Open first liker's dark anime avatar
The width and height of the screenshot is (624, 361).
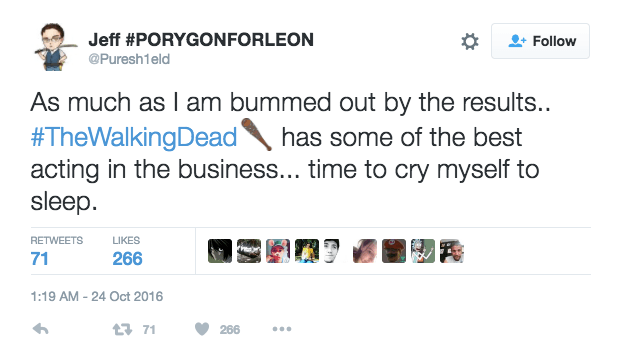pos(220,251)
